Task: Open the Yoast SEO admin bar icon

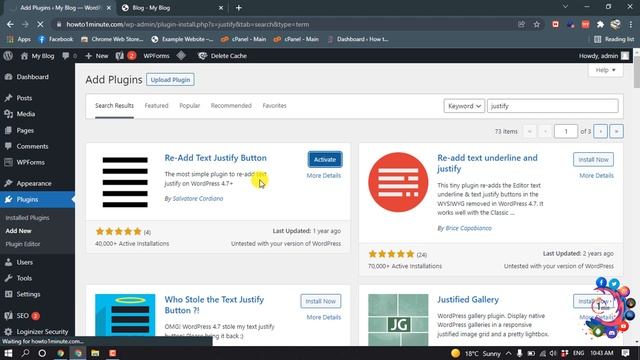Action: pos(126,56)
